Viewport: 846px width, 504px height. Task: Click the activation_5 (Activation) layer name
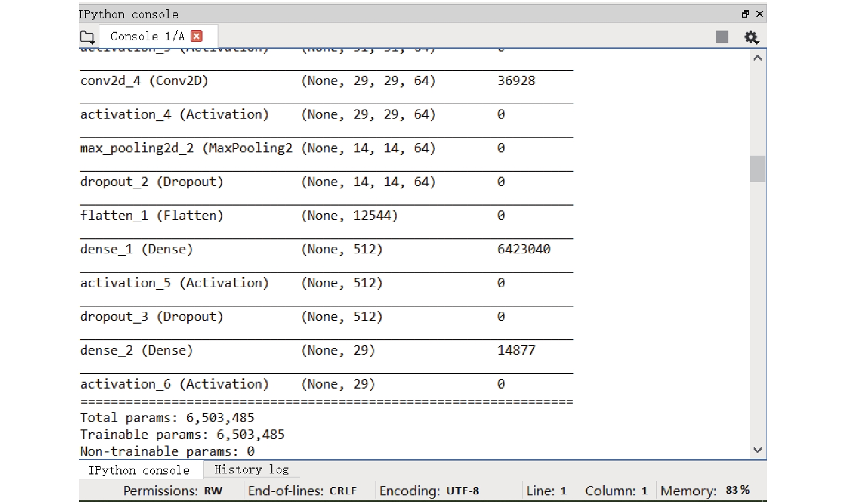pos(175,283)
